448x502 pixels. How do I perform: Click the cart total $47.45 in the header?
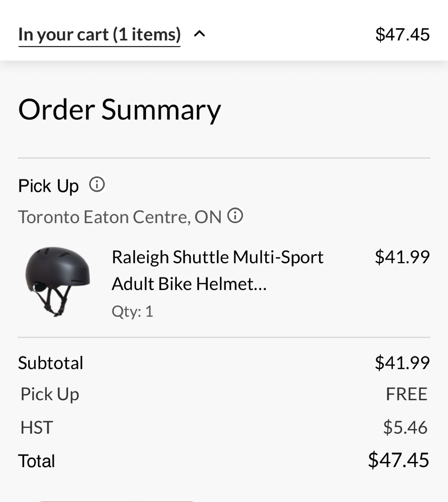[402, 35]
